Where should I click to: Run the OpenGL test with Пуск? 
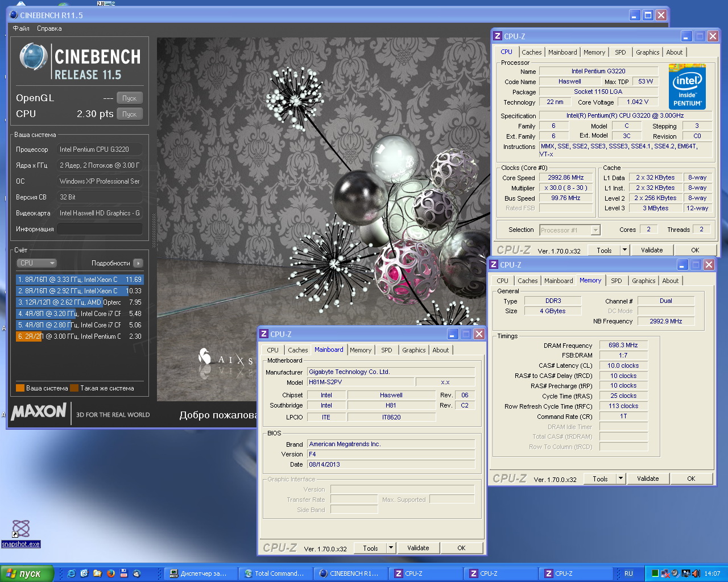click(130, 98)
